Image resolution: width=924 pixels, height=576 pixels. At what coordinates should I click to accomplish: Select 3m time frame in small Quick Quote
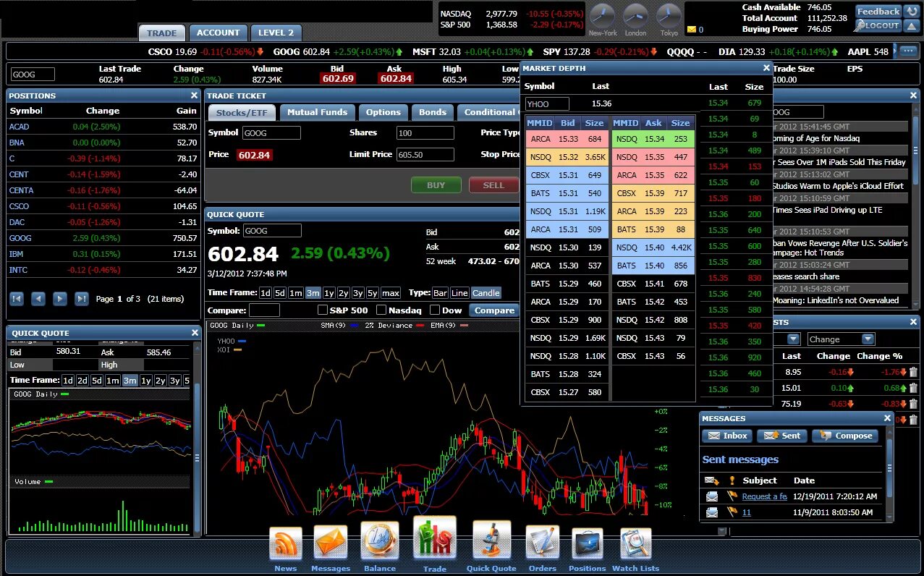pos(130,381)
